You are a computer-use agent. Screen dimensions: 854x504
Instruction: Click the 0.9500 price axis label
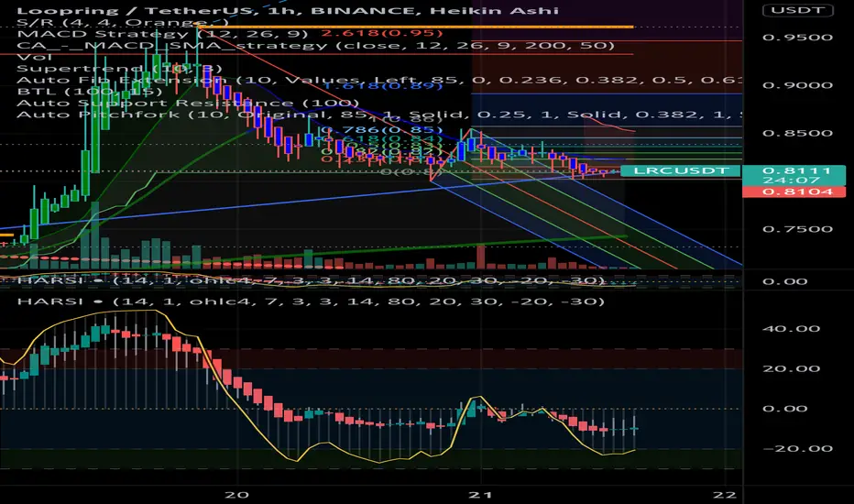click(x=798, y=38)
